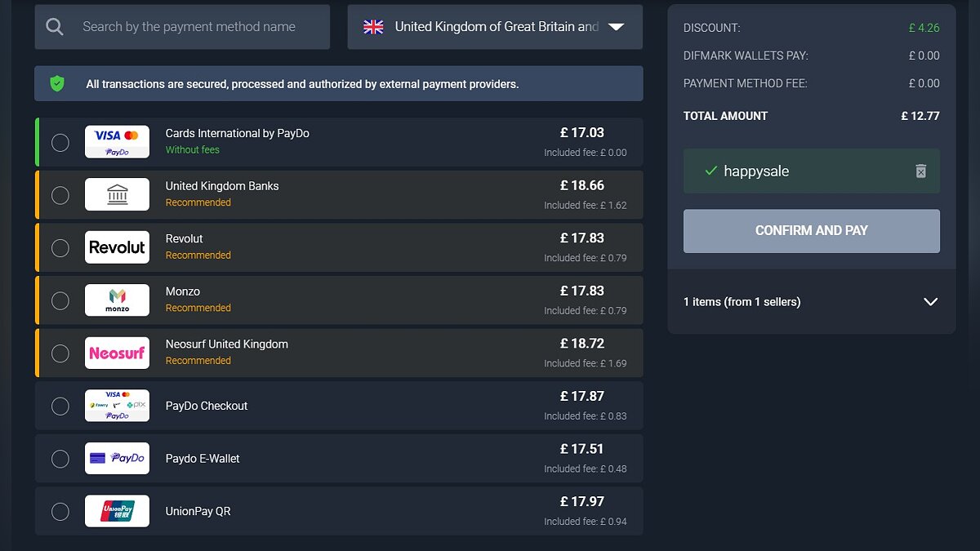This screenshot has width=980, height=551.
Task: Click the Visa Mastercard PayDo logo
Action: [117, 142]
